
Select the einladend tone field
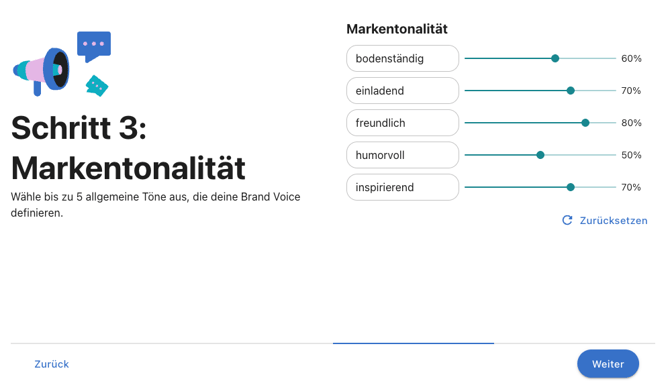403,91
